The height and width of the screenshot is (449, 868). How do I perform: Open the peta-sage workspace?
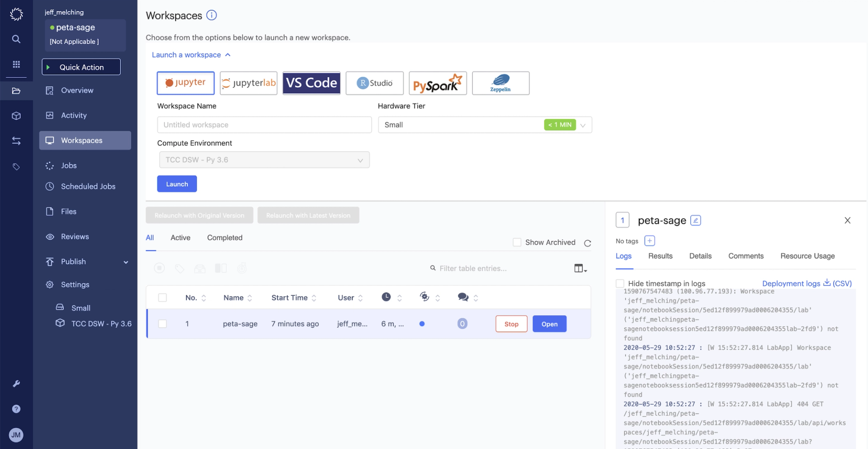(549, 324)
